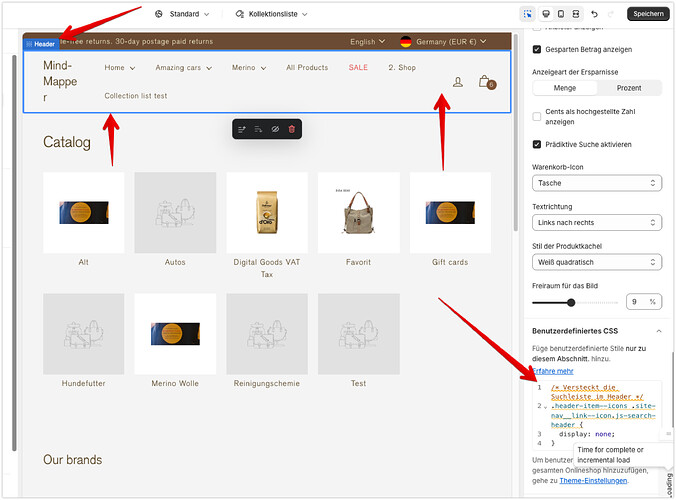Click the Autos placeholder thumbnail

pos(175,212)
